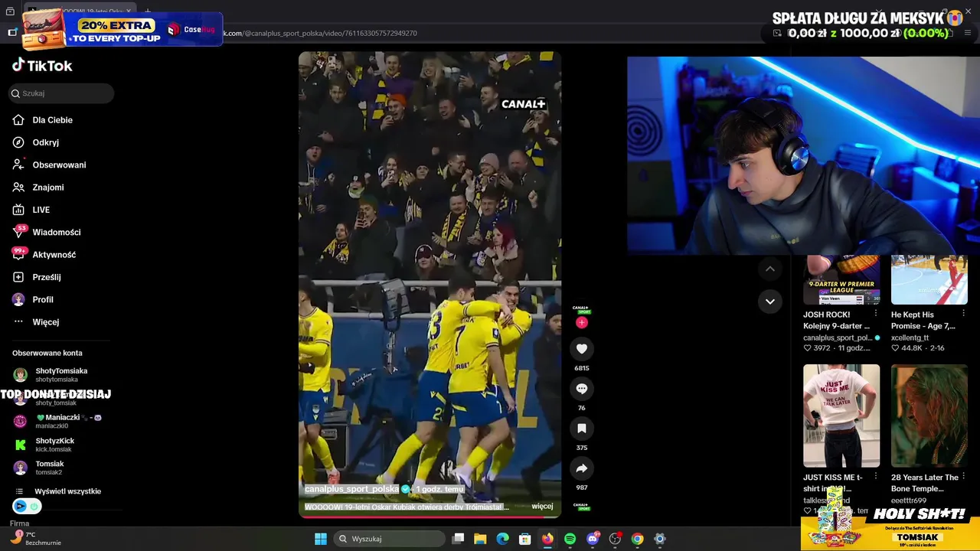The image size is (980, 551).
Task: Open OBS Studio from taskbar
Action: pyautogui.click(x=615, y=539)
